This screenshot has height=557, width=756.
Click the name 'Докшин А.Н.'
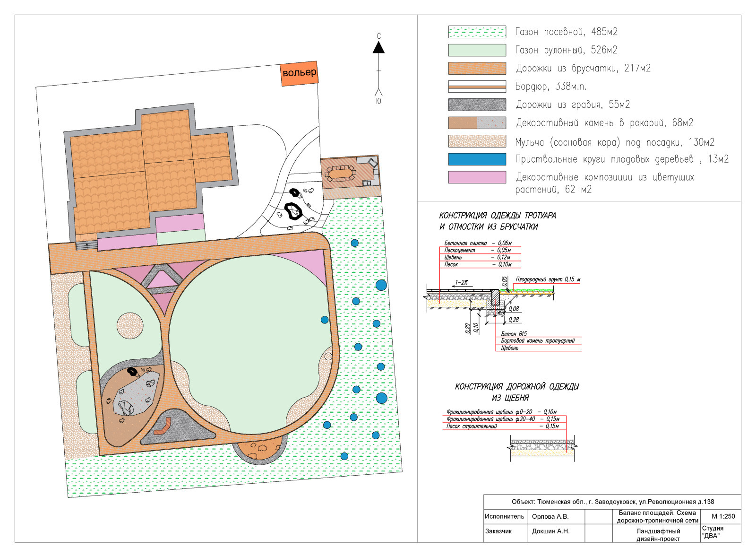click(551, 531)
